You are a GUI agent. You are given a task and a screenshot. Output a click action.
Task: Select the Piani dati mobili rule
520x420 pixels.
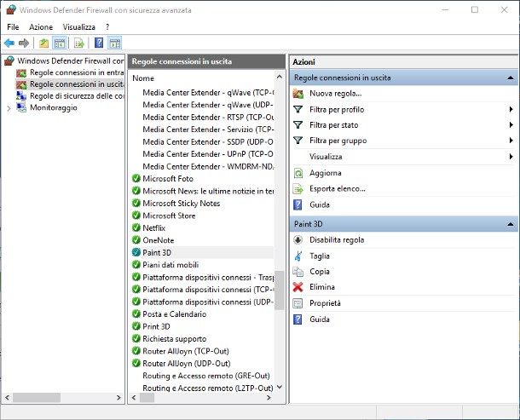point(170,265)
